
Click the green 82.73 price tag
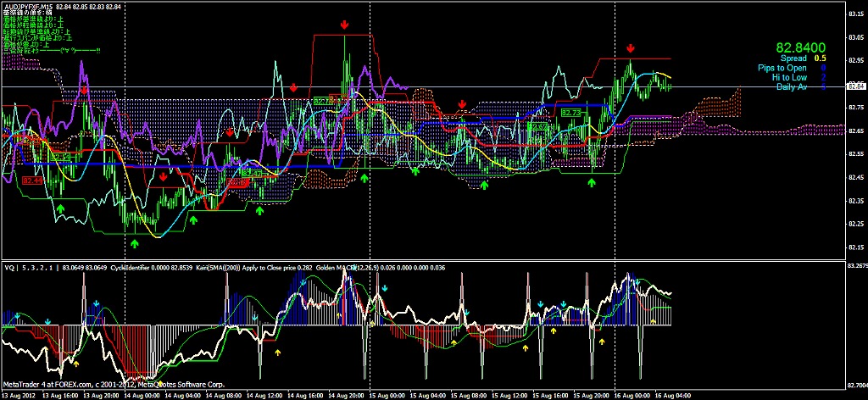tap(570, 112)
